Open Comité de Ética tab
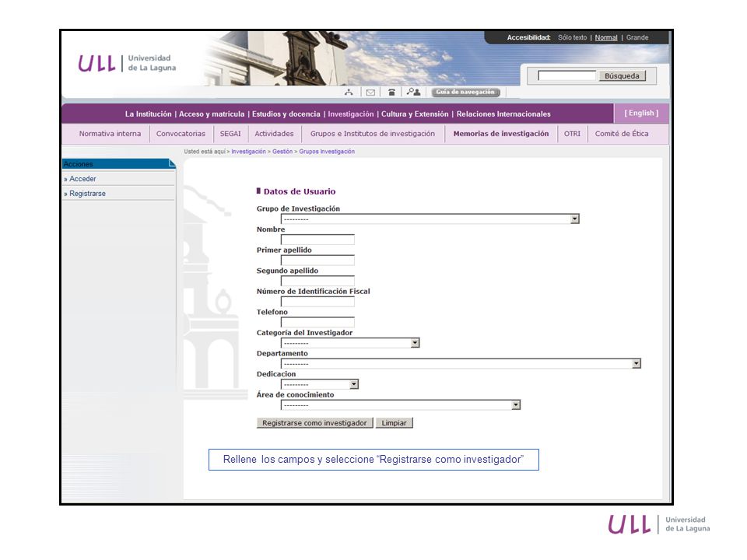The image size is (747, 560). point(621,134)
